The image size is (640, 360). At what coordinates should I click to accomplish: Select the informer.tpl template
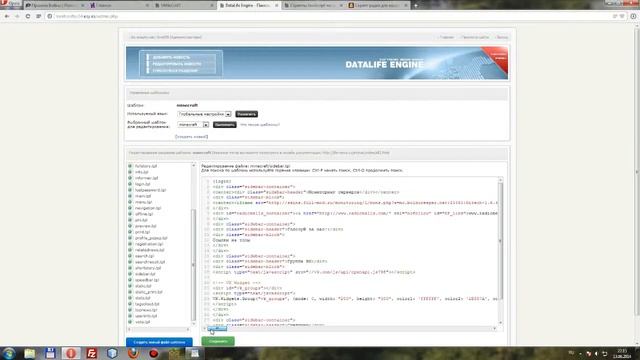pyautogui.click(x=146, y=178)
